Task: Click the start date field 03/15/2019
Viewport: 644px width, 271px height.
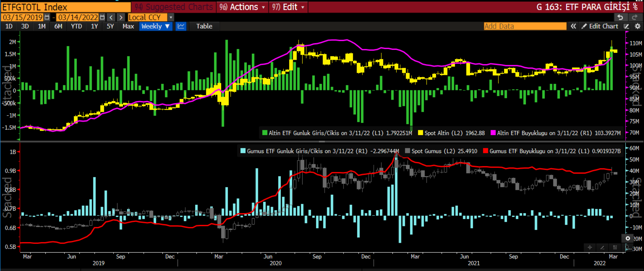Action: [23, 17]
